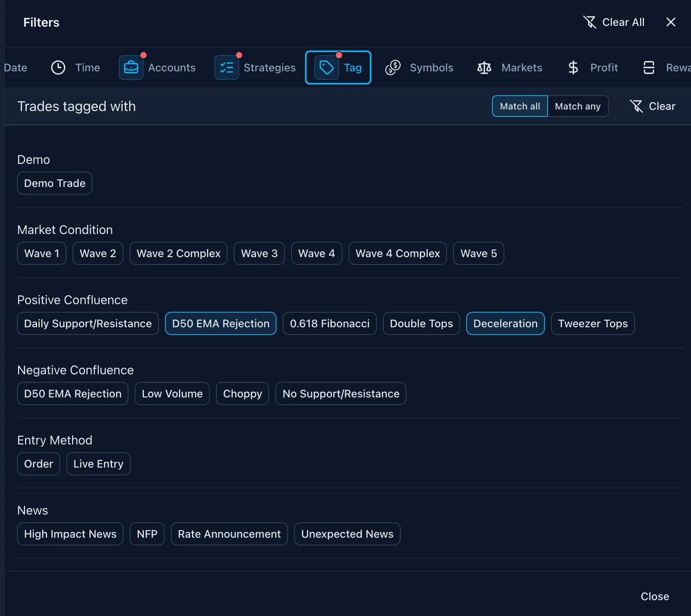The width and height of the screenshot is (691, 616).
Task: Click the Trades tagged with heading
Action: pyautogui.click(x=76, y=106)
